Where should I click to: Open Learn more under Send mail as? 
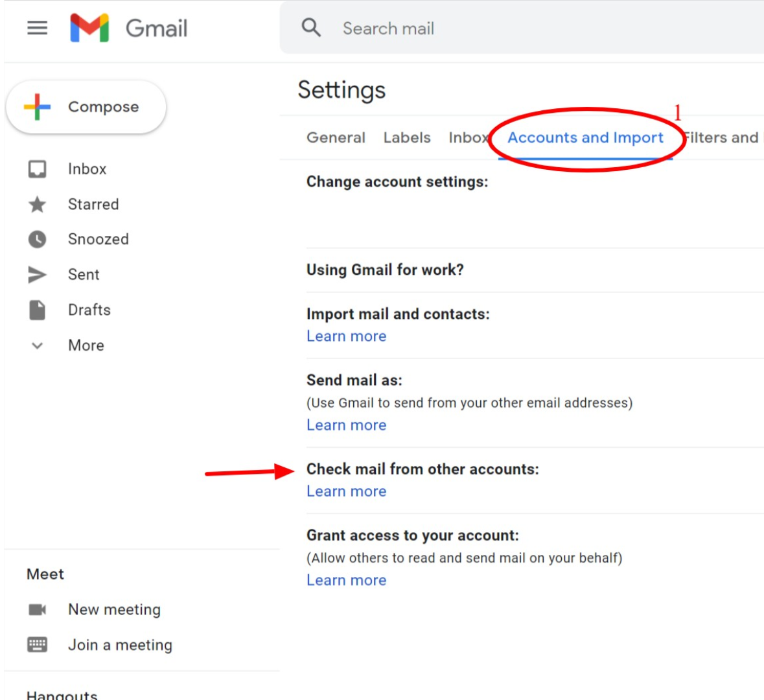point(347,425)
